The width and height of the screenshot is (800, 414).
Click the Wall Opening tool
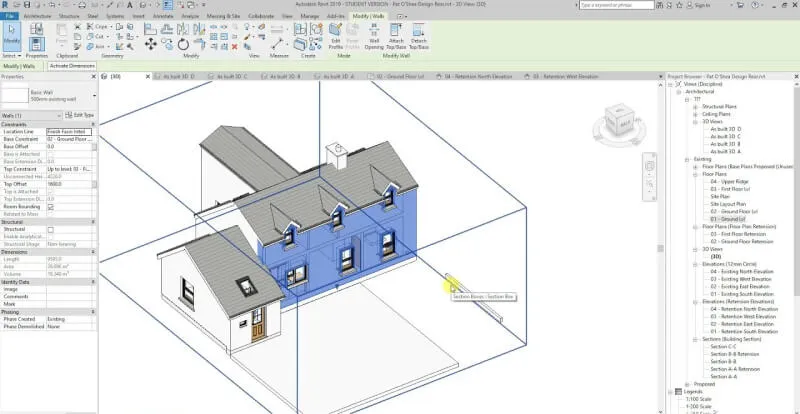[x=374, y=36]
